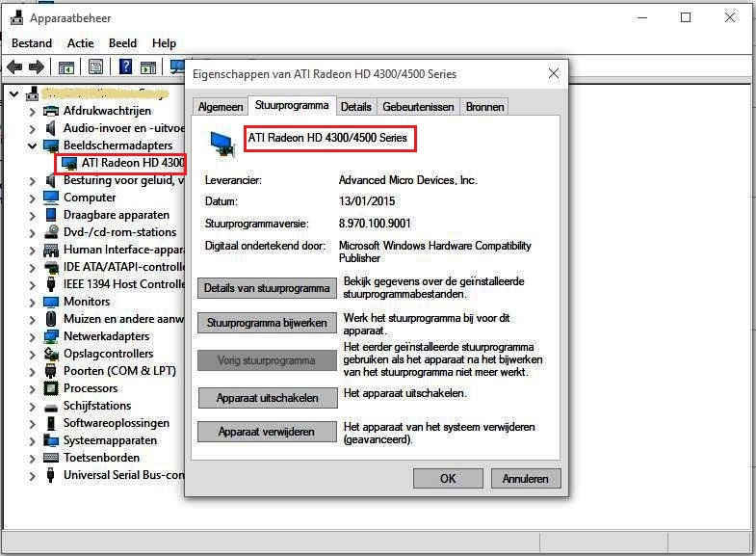Switch to the Bronnen tab
This screenshot has width=756, height=556.
(x=484, y=107)
